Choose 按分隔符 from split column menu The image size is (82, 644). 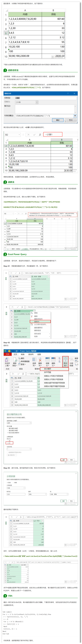pyautogui.click(x=54, y=369)
